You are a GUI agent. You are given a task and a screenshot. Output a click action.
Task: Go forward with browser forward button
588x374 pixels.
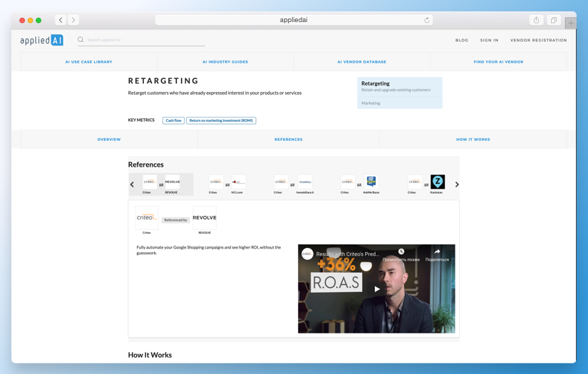pyautogui.click(x=73, y=20)
